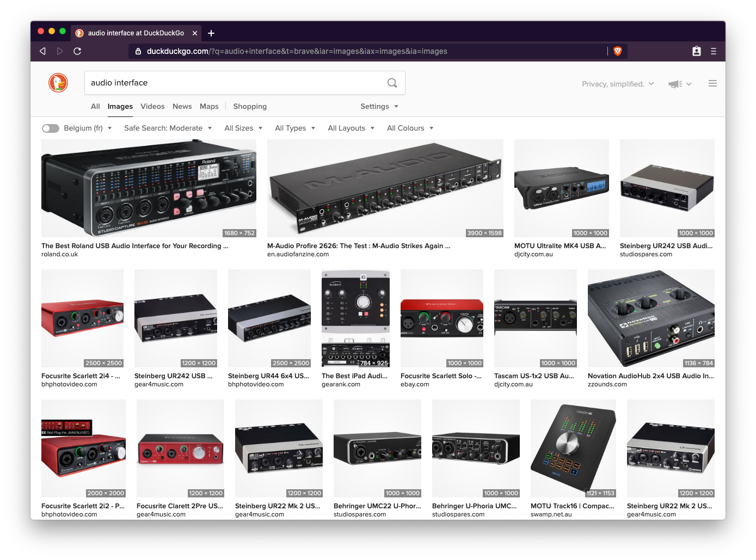
Task: Open DuckDuckGo side menu icon
Action: pyautogui.click(x=712, y=83)
